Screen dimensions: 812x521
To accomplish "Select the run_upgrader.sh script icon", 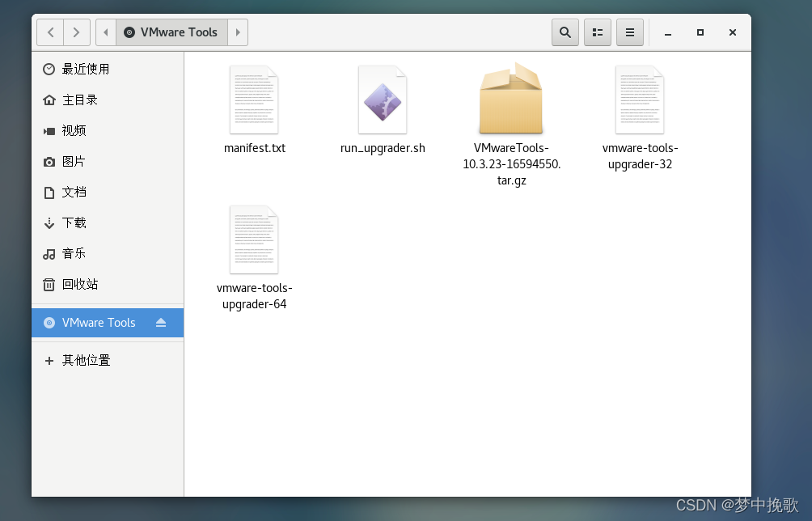I will point(383,100).
